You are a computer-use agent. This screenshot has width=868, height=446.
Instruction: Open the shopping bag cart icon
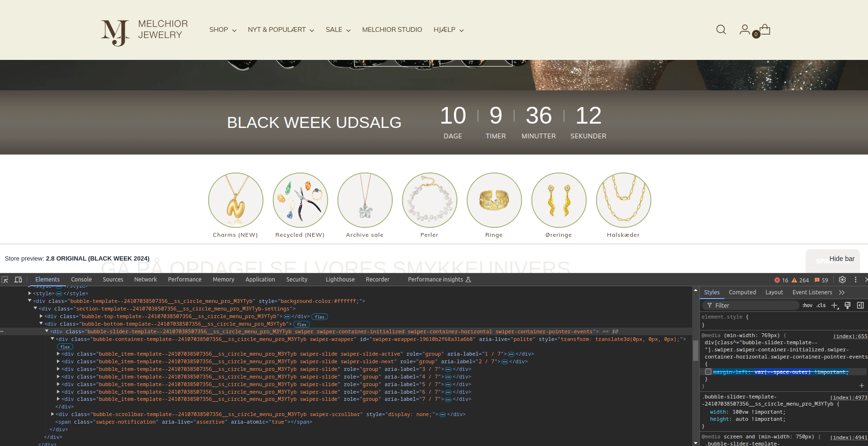[x=764, y=29]
